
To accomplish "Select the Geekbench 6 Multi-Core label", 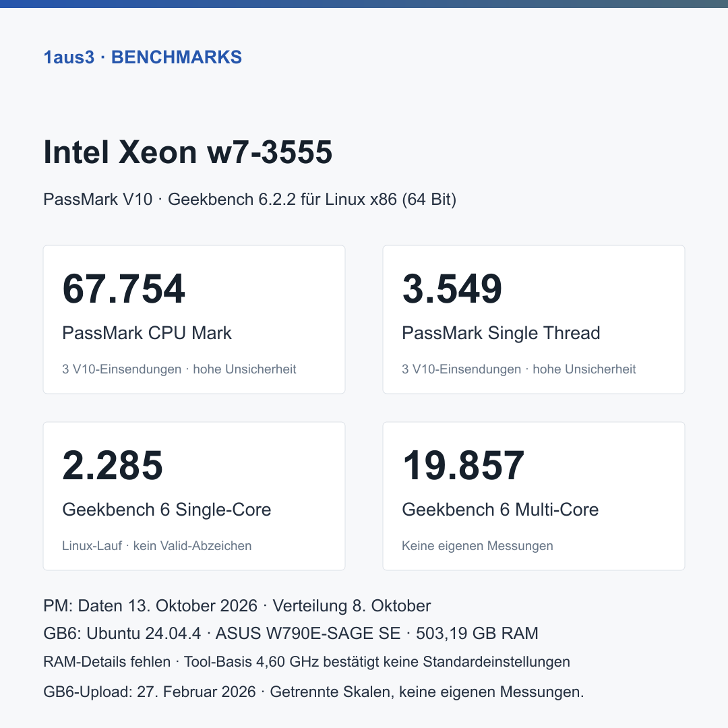I will pyautogui.click(x=500, y=510).
